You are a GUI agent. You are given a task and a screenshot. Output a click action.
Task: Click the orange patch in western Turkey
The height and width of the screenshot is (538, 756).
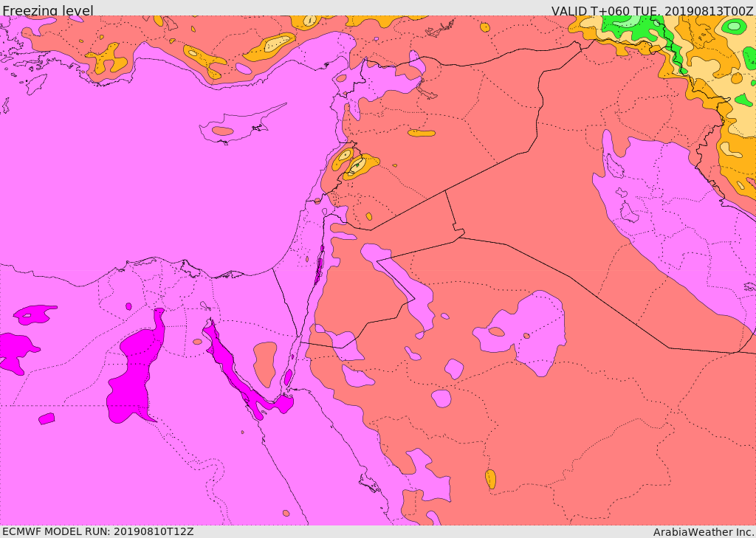pyautogui.click(x=107, y=59)
